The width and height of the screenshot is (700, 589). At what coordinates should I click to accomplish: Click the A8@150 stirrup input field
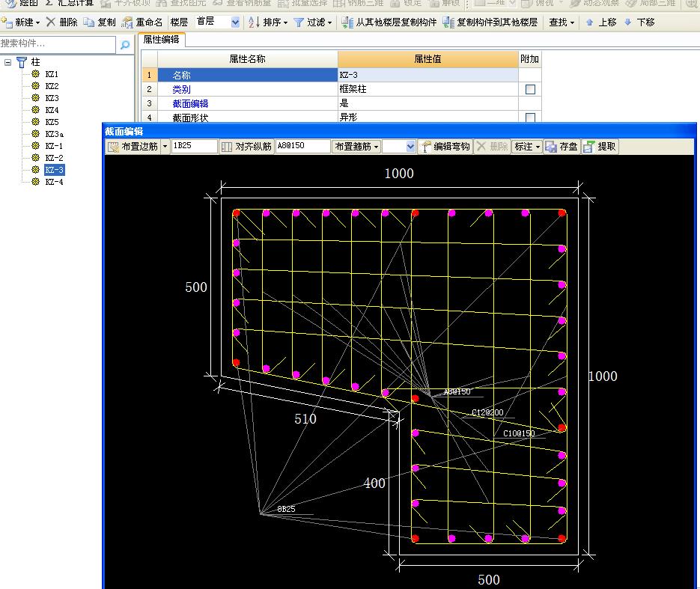pos(302,146)
